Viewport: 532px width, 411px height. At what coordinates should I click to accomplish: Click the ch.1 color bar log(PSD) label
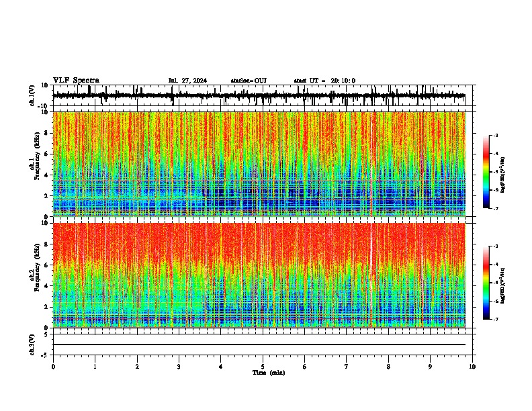[x=503, y=175]
